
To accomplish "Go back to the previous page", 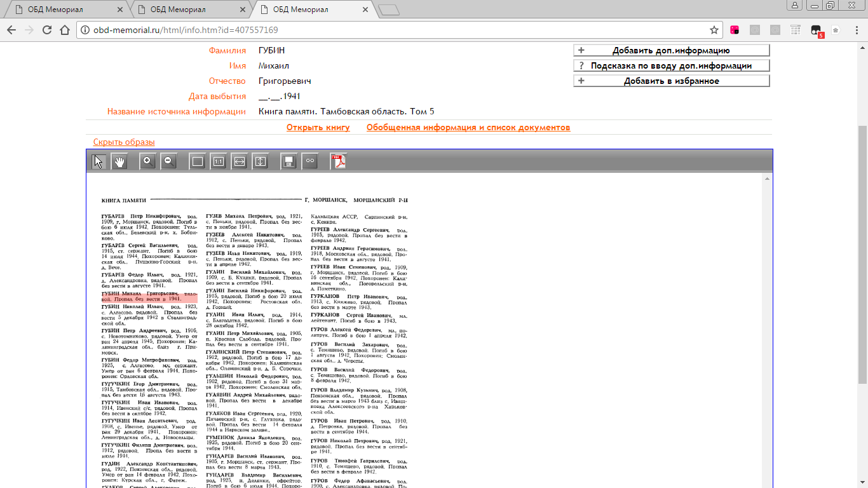I will click(x=11, y=30).
